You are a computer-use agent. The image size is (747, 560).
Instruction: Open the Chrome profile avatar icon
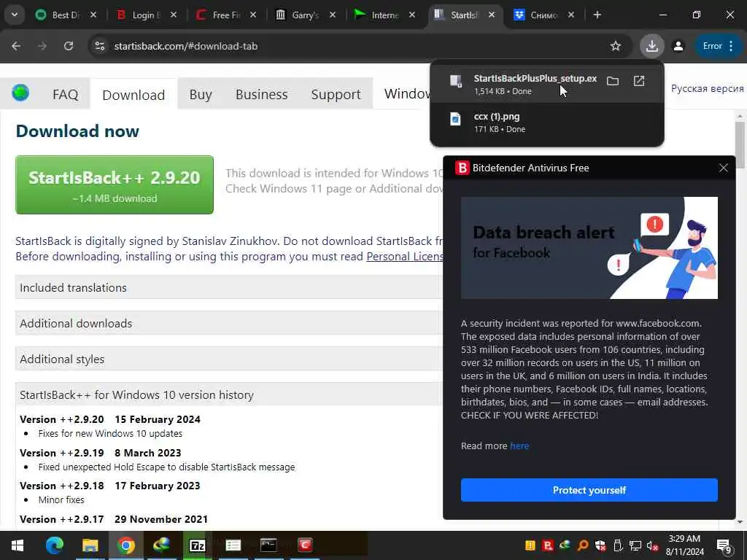coord(678,46)
